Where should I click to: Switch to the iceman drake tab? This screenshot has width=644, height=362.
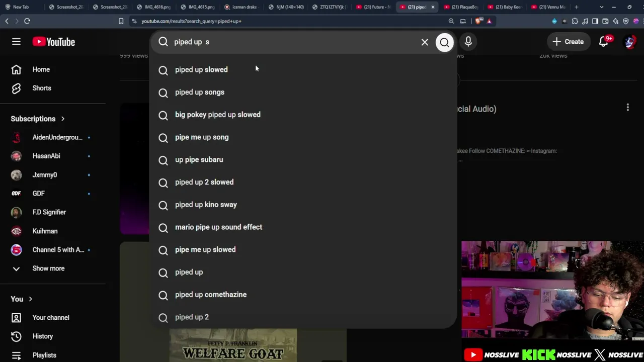point(242,7)
